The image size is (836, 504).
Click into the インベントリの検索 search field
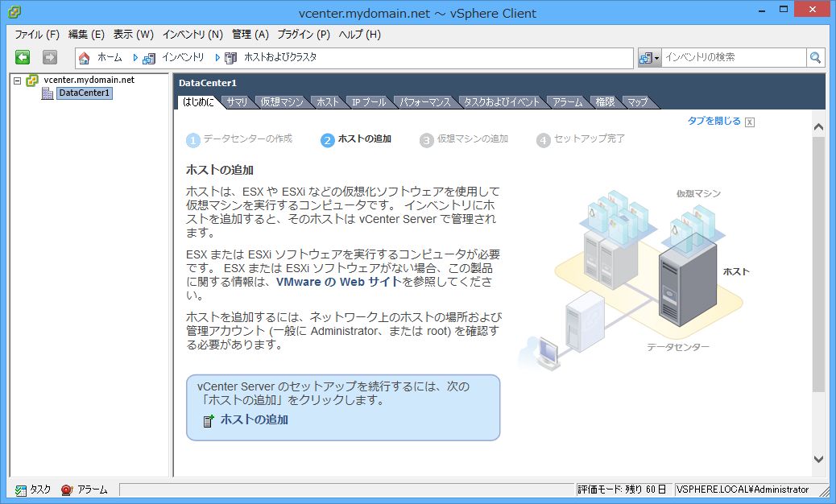coord(735,57)
